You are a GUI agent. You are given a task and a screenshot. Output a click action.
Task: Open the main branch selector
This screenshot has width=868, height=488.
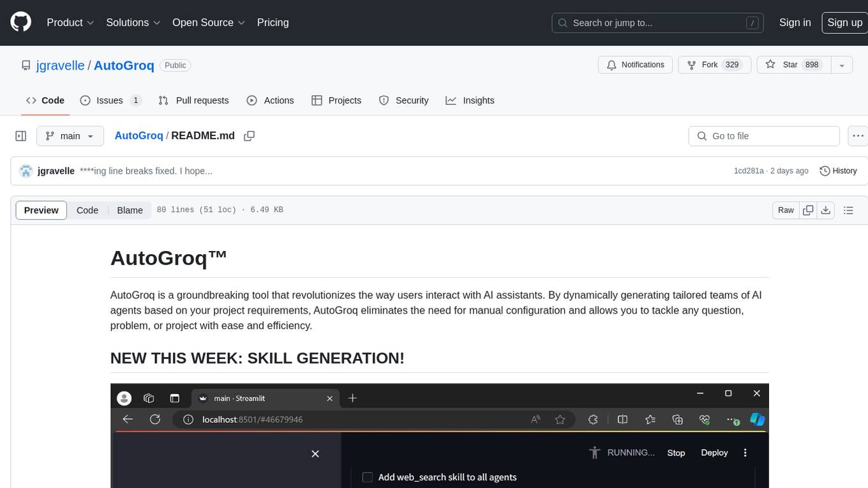click(70, 136)
